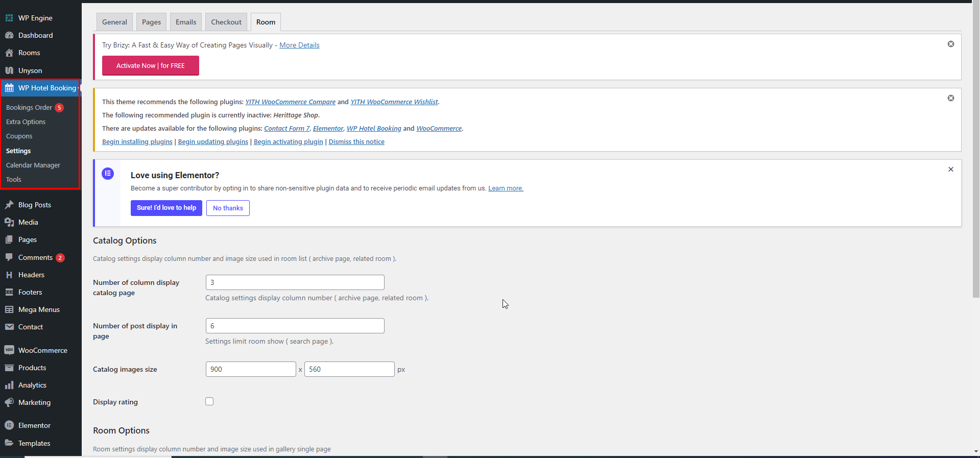This screenshot has width=980, height=458.
Task: Click the Blog Posts pin icon
Action: click(x=9, y=205)
